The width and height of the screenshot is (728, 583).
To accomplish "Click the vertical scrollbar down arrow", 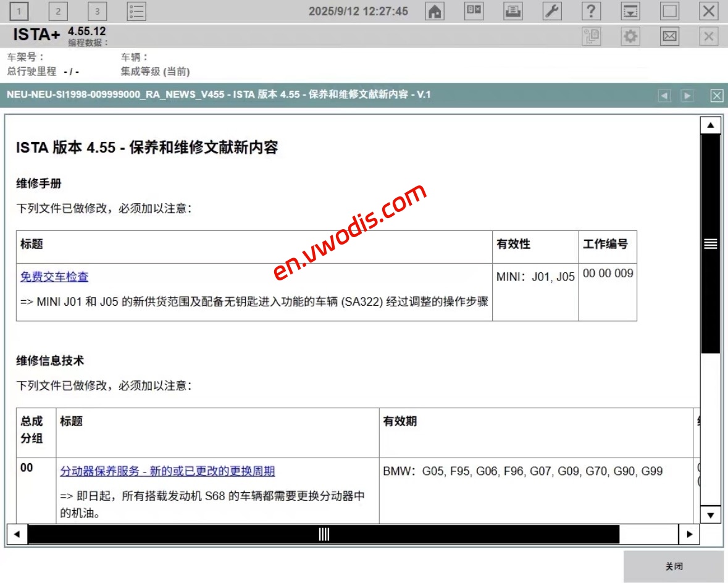I will [710, 514].
